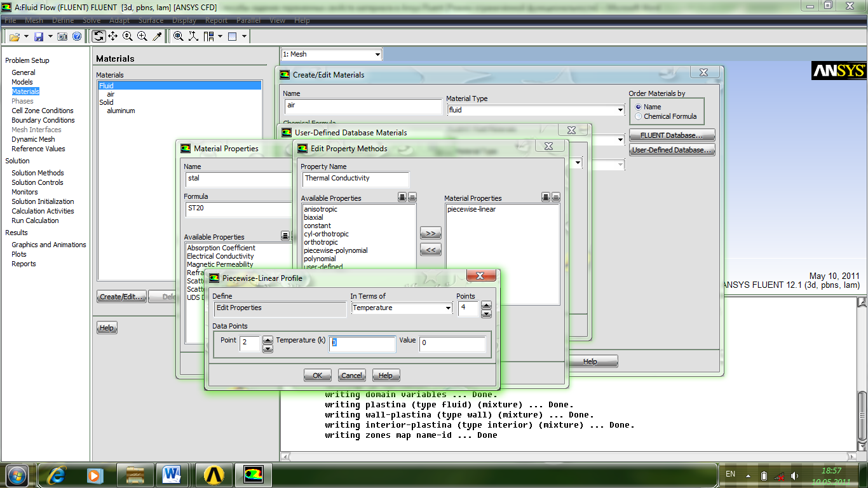Open the Surface menu

click(x=151, y=20)
